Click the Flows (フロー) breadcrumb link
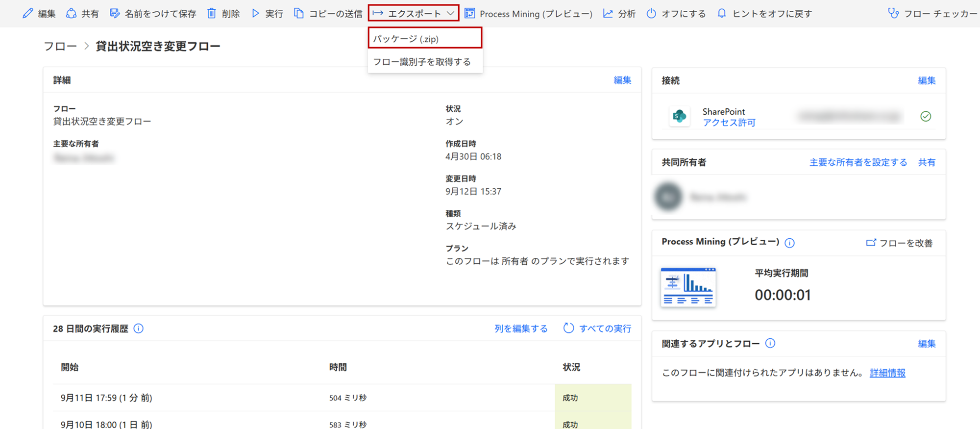The height and width of the screenshot is (429, 980). coord(60,46)
